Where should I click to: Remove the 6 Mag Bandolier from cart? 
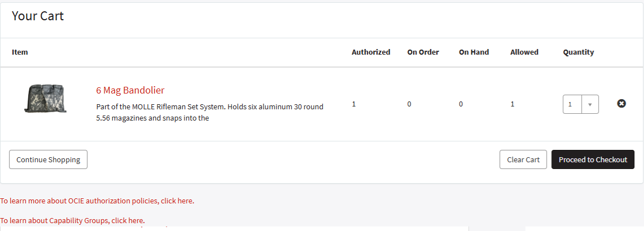click(x=621, y=104)
